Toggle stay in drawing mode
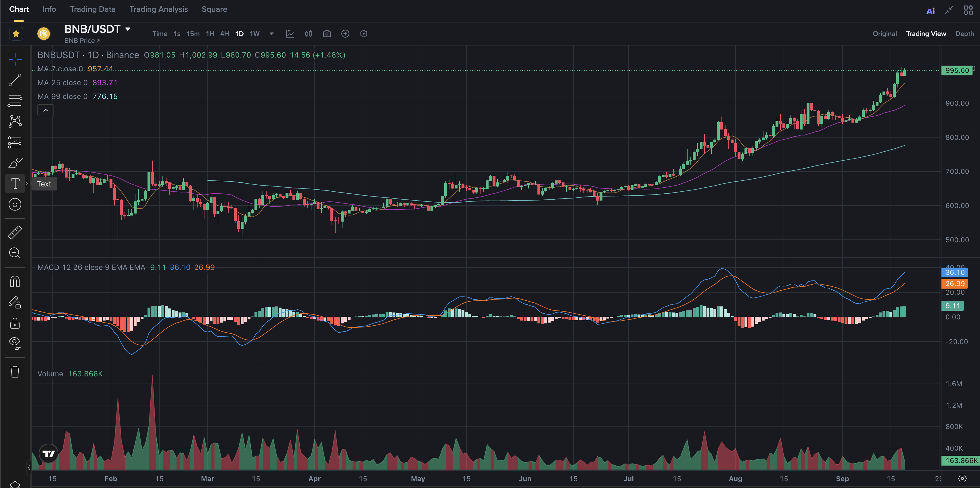 15,302
